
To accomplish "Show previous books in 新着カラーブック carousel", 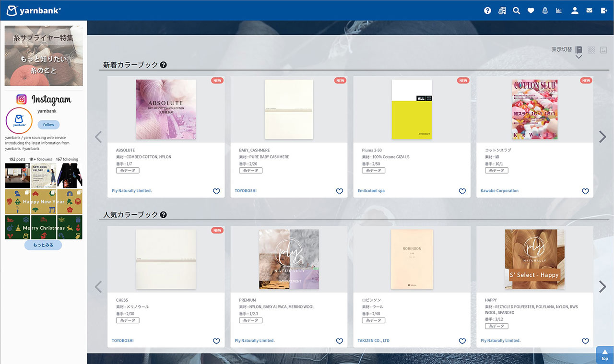I will (98, 137).
